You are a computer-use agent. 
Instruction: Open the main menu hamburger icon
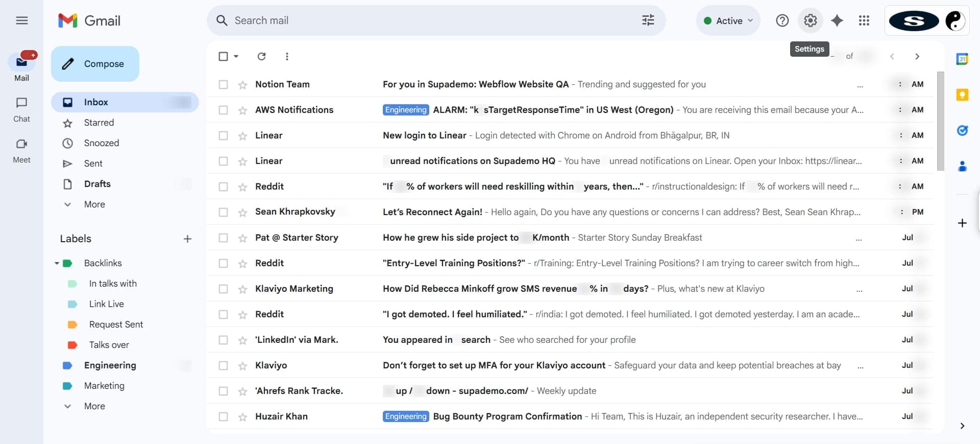(21, 20)
